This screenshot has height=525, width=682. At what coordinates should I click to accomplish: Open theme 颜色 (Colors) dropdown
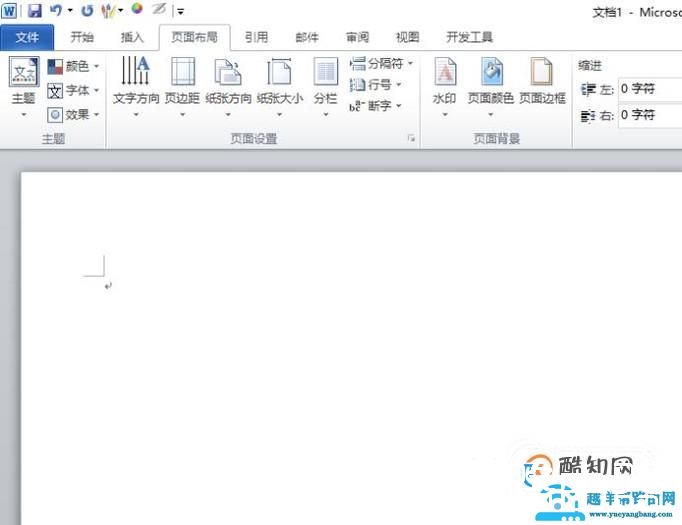point(73,67)
